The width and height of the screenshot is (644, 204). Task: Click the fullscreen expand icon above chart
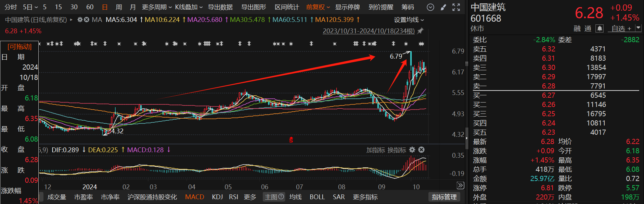[456, 7]
